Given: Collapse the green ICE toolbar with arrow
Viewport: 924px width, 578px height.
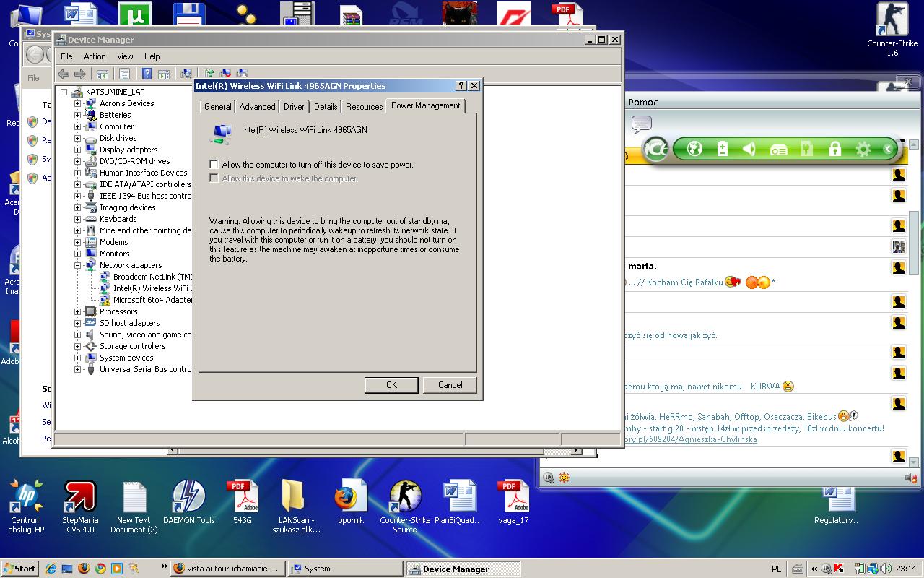Looking at the screenshot, I should click(888, 150).
